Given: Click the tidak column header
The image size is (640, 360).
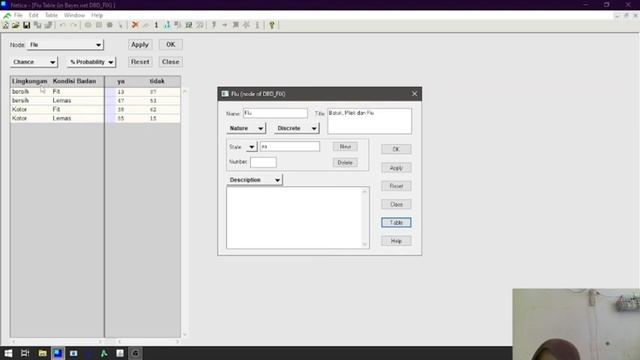Looking at the screenshot, I should [x=157, y=82].
